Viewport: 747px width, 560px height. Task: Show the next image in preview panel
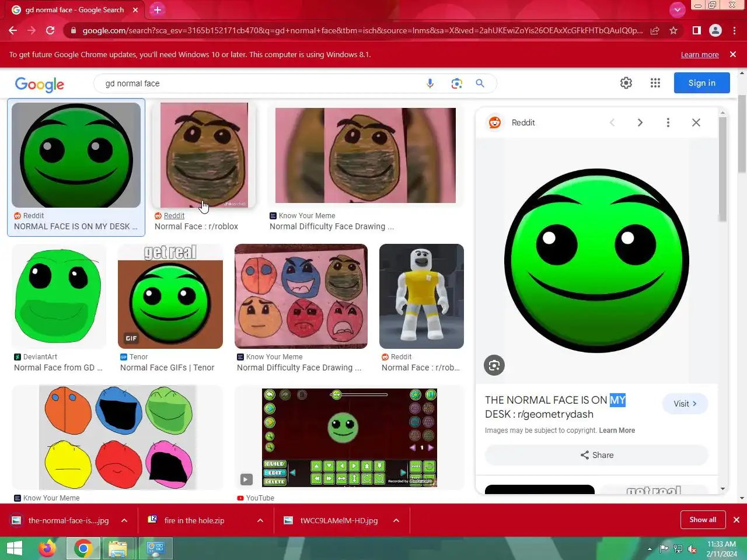pos(640,123)
